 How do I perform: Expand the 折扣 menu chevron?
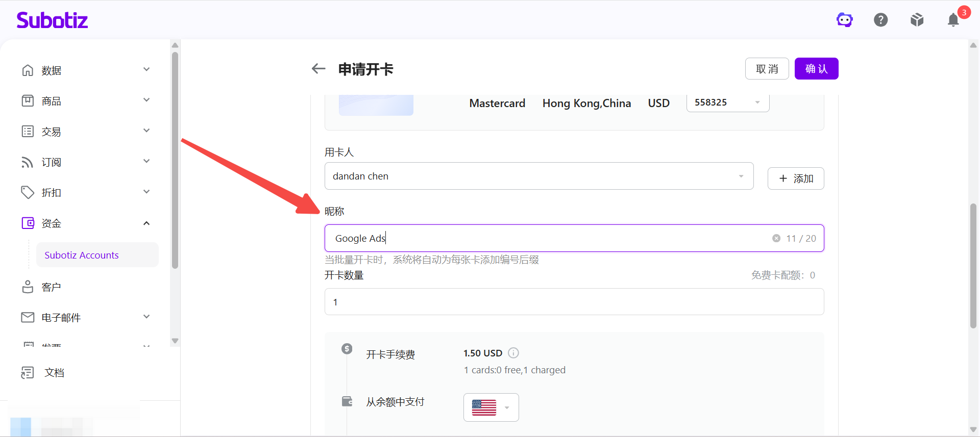(146, 192)
